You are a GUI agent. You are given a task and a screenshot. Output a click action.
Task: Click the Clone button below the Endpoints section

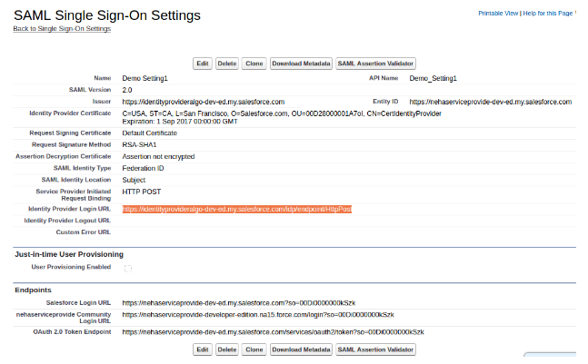[x=254, y=349]
